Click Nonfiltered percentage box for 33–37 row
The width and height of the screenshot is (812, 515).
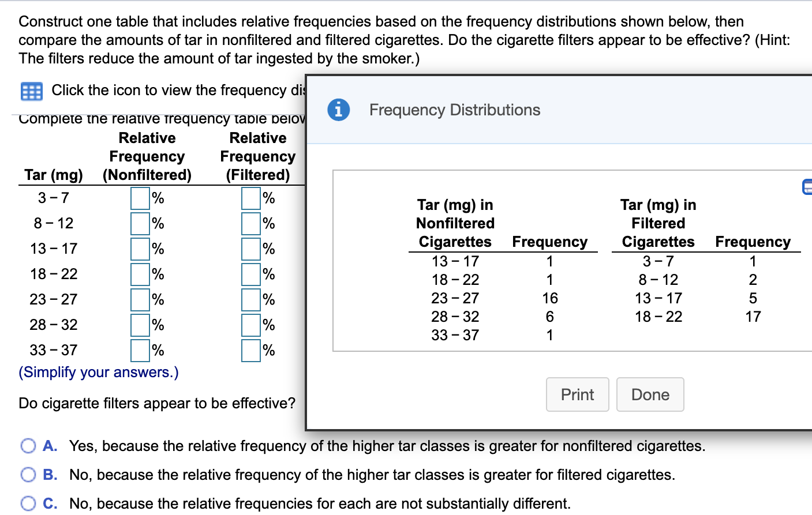click(140, 350)
